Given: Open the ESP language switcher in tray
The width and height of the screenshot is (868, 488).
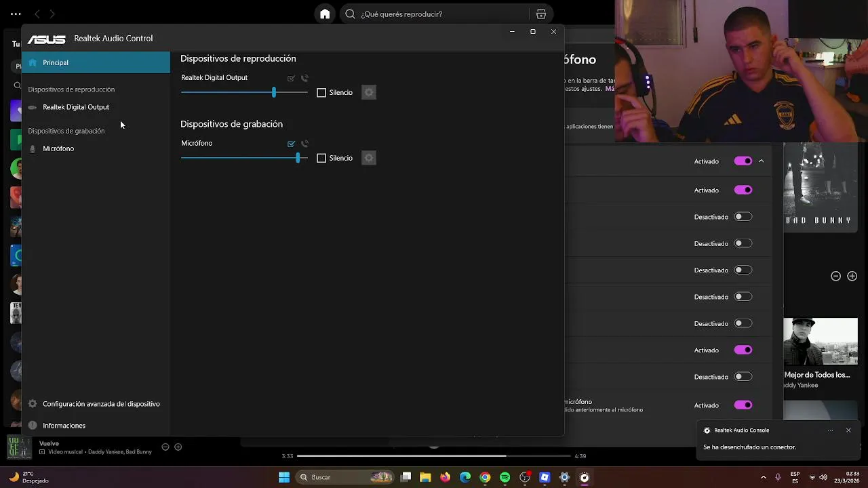Looking at the screenshot, I should pyautogui.click(x=795, y=477).
